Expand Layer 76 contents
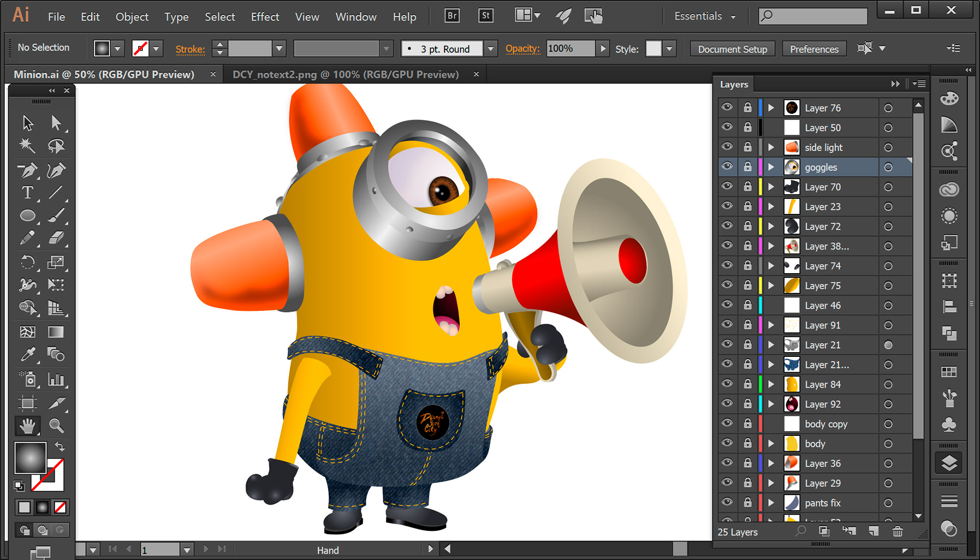 tap(771, 108)
